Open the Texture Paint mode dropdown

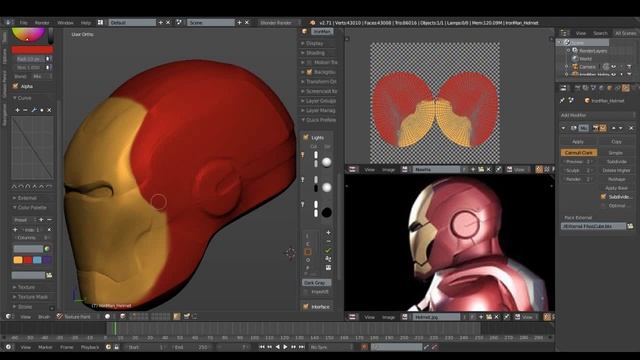[77, 316]
